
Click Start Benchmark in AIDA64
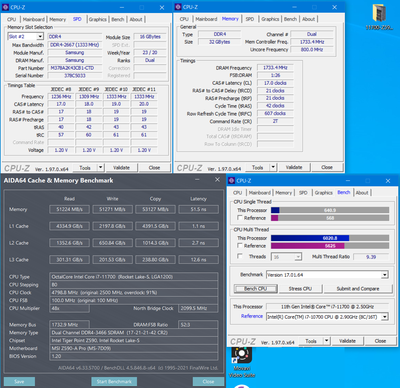pos(114,381)
